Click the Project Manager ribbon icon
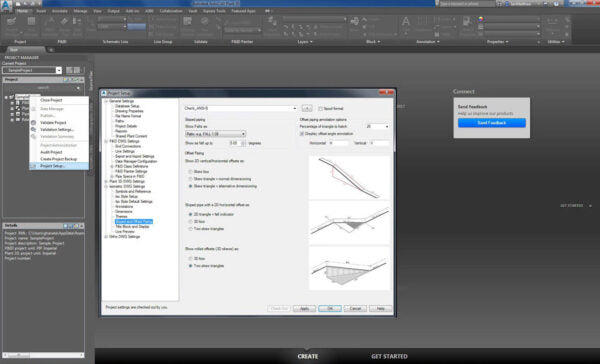 11,22
